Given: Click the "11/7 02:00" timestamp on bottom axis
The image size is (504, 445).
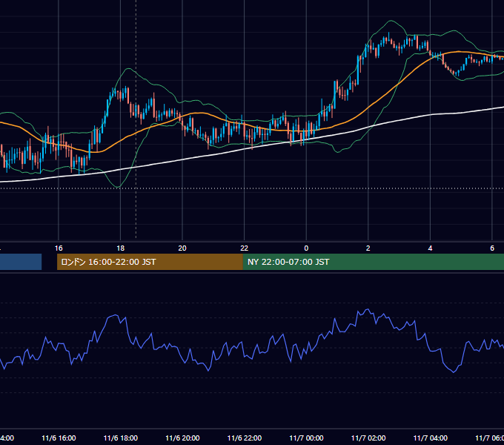Looking at the screenshot, I should point(368,438).
